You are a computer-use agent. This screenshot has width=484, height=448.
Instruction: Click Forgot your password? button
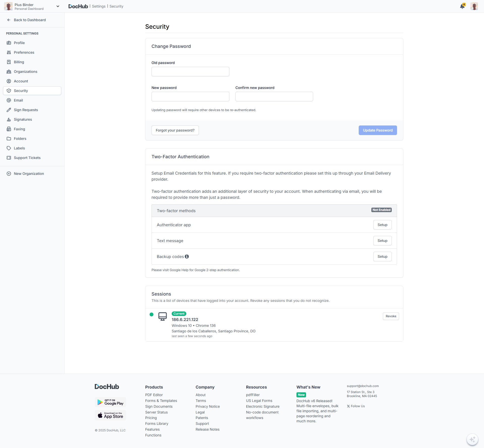tap(175, 130)
